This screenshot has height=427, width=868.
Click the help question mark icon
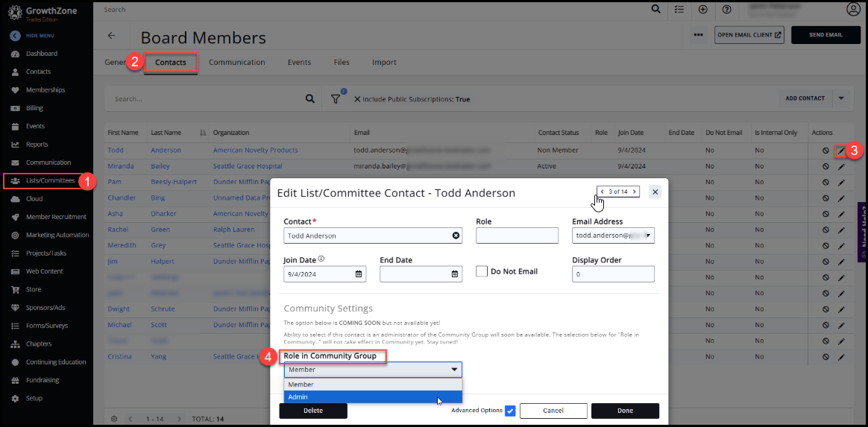point(727,10)
